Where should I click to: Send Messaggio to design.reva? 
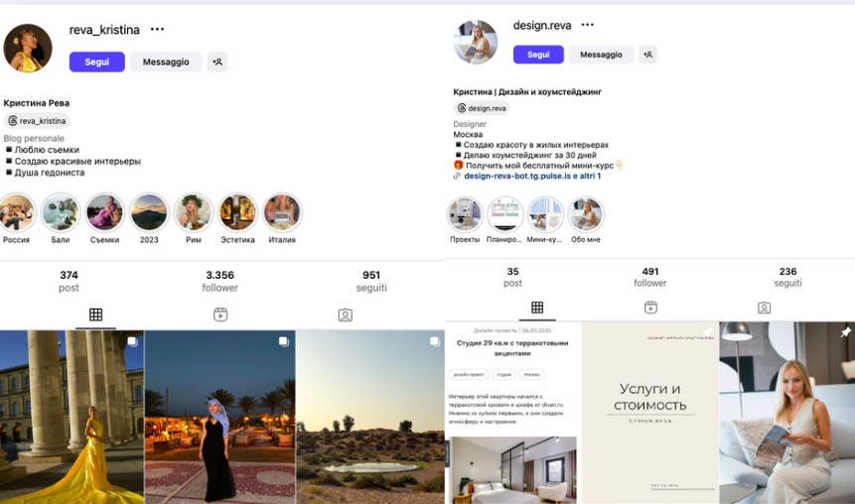coord(601,55)
